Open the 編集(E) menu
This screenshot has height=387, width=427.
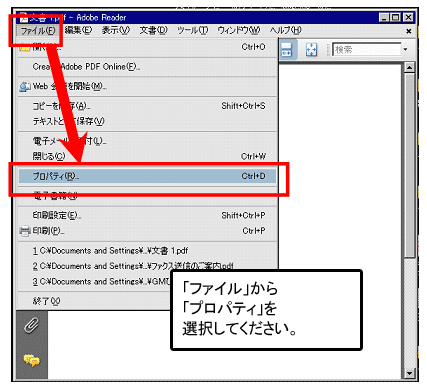[78, 30]
